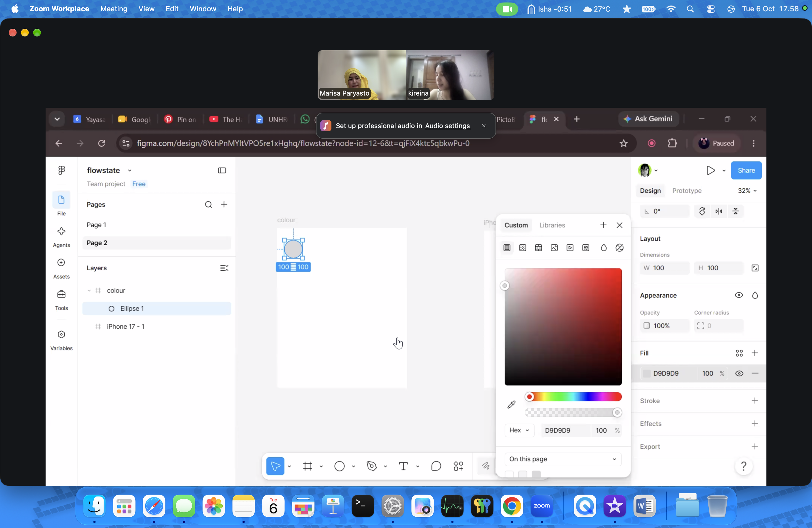Choose the image fill type icon
Image resolution: width=812 pixels, height=528 pixels.
[x=554, y=248]
